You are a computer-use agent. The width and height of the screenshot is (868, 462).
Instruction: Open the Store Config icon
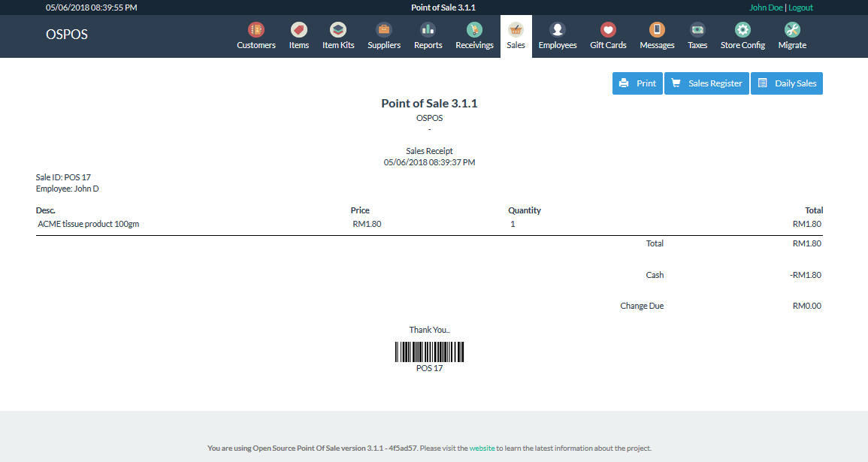742,35
